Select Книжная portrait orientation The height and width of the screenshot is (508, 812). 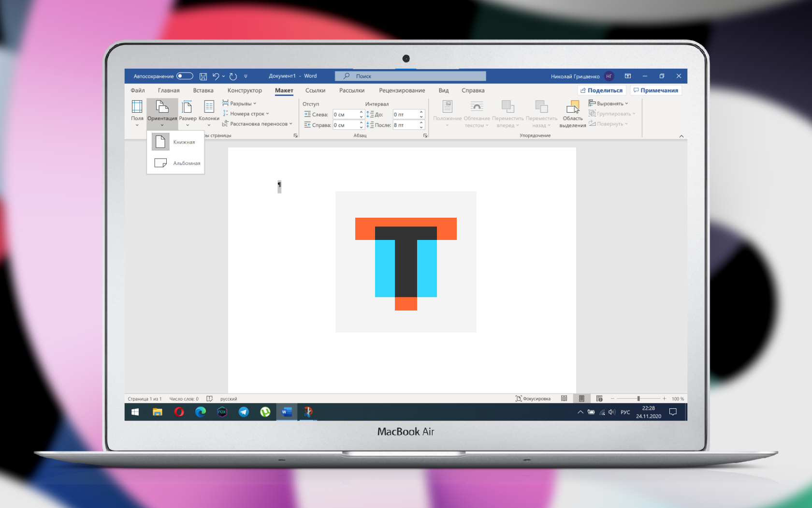pos(175,142)
